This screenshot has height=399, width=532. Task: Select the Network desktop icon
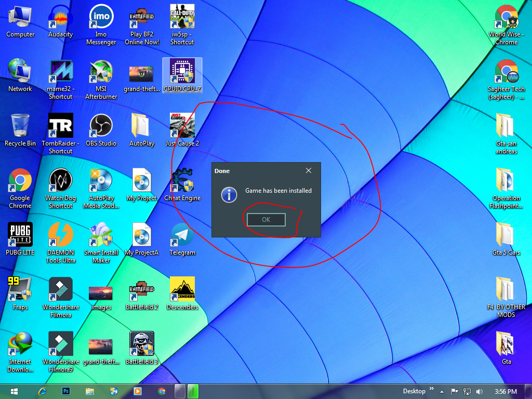20,75
